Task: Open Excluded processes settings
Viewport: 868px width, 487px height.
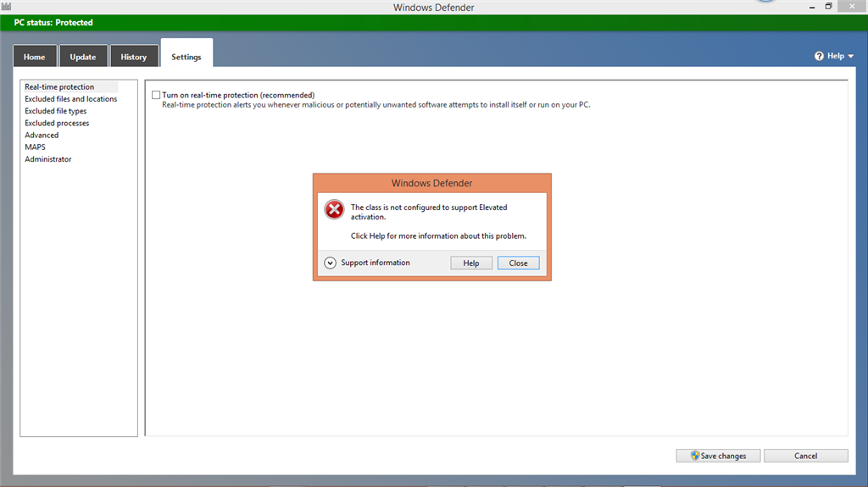Action: 57,123
